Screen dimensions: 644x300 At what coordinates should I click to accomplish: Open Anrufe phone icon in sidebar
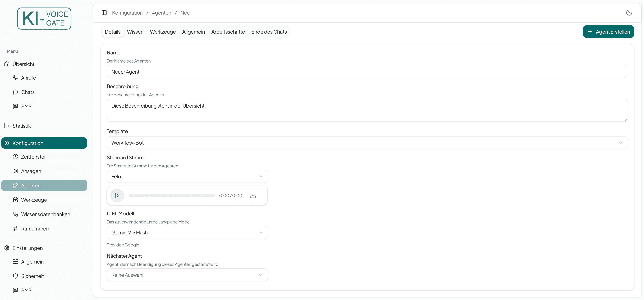[15, 78]
